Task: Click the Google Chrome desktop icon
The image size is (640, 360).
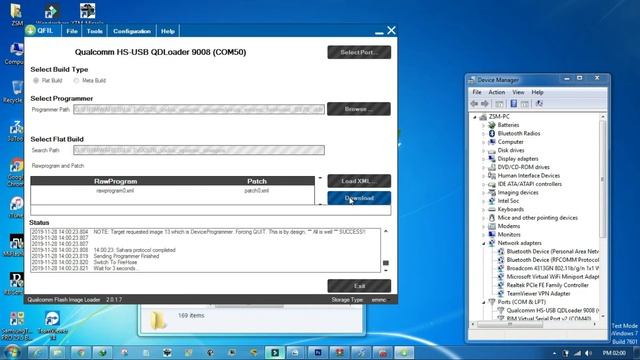Action: (x=16, y=166)
